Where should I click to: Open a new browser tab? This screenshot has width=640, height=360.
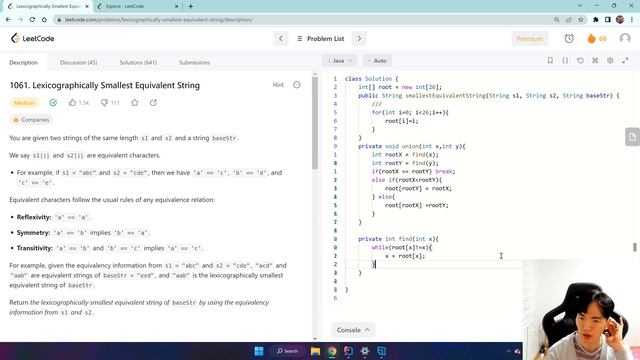pos(191,6)
